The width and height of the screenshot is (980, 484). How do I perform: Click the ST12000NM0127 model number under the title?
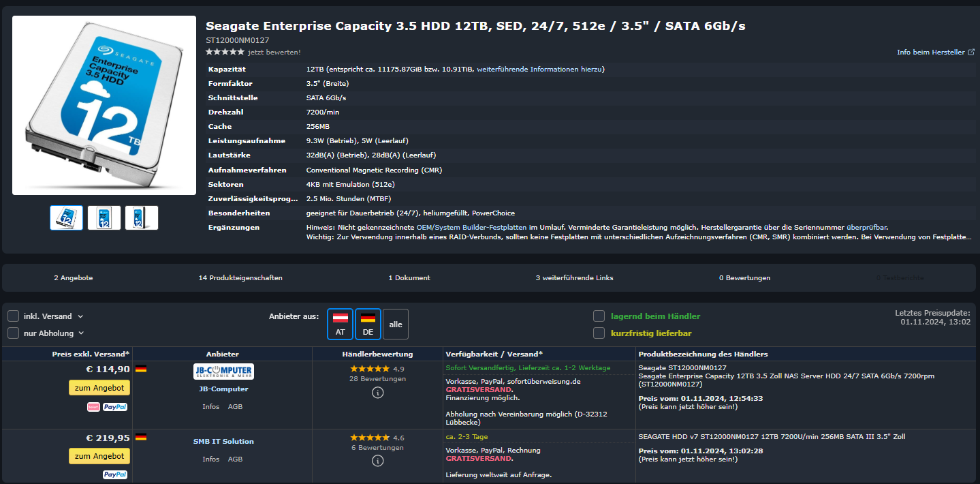tap(238, 41)
